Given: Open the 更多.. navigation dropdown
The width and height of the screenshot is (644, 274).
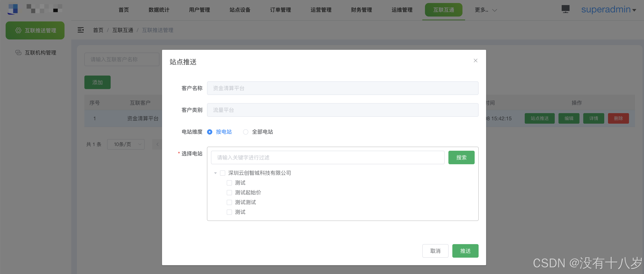Looking at the screenshot, I should 485,10.
